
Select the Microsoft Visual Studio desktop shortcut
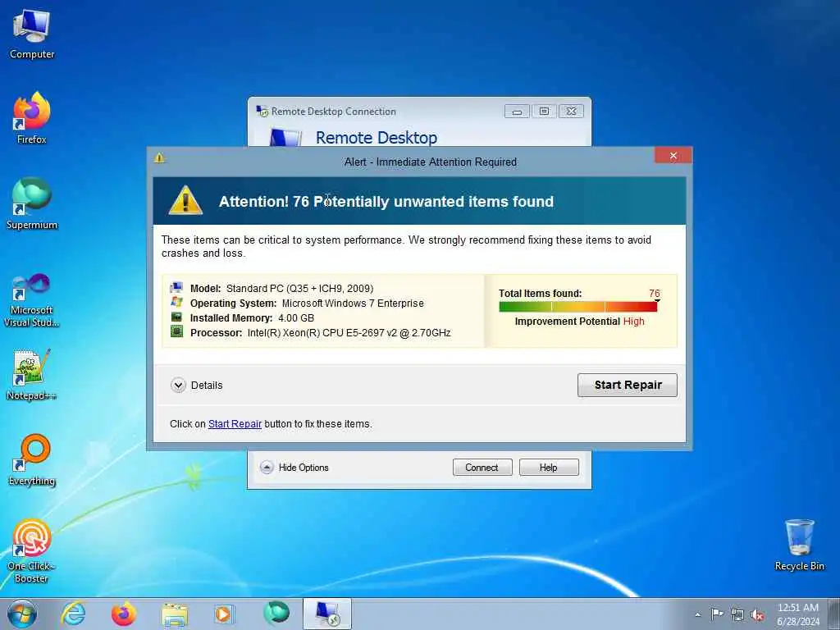[x=32, y=300]
